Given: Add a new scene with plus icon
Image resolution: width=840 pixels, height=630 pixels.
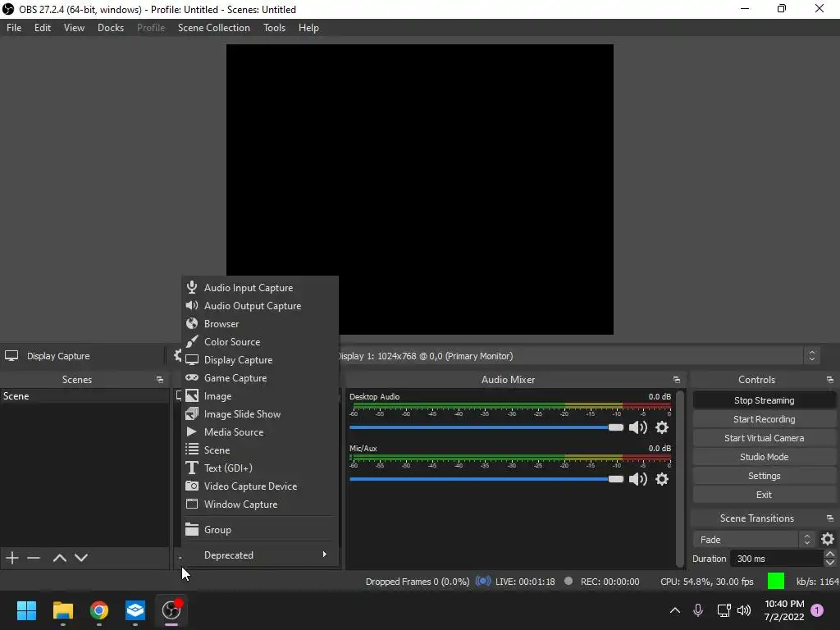Looking at the screenshot, I should point(11,558).
